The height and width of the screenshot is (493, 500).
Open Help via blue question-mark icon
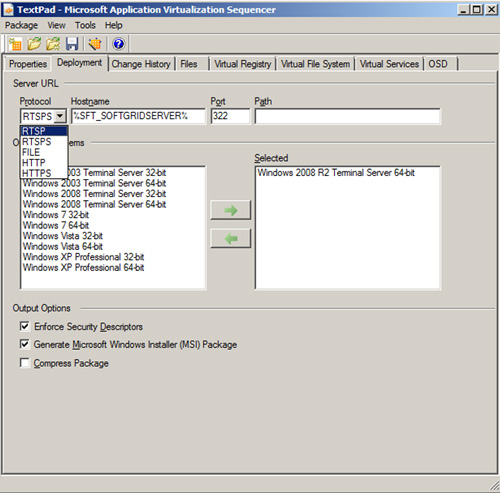118,44
